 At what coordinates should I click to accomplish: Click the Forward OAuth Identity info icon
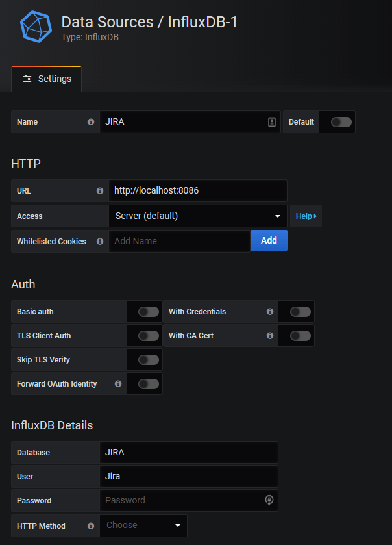[x=118, y=384]
